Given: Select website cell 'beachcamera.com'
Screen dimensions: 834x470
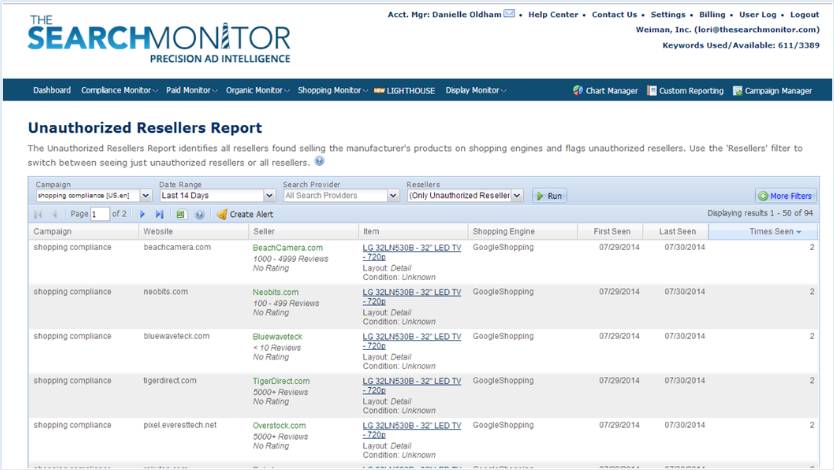Looking at the screenshot, I should [x=177, y=247].
